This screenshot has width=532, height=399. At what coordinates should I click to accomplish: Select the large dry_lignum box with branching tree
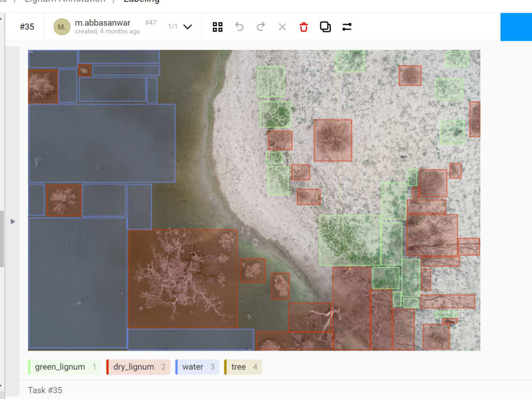pyautogui.click(x=182, y=279)
